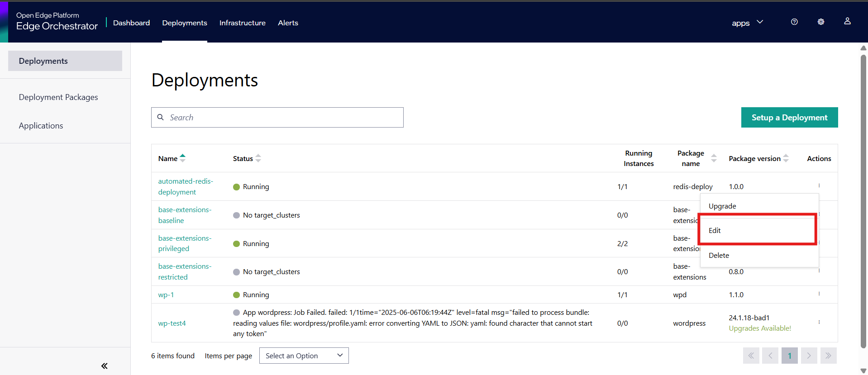Open the settings gear icon

click(x=821, y=22)
